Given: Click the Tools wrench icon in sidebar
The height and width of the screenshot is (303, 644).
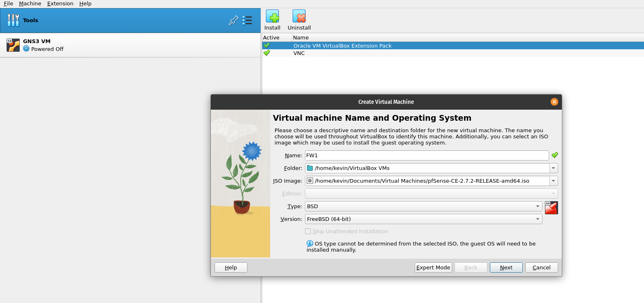Looking at the screenshot, I should [x=14, y=20].
